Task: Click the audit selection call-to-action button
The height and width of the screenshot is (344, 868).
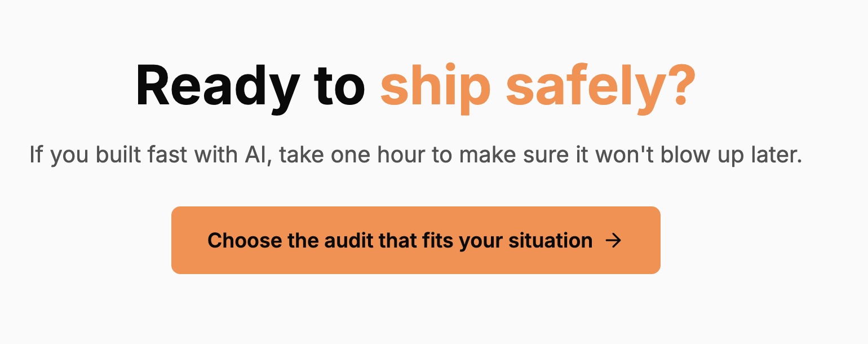Action: tap(415, 240)
